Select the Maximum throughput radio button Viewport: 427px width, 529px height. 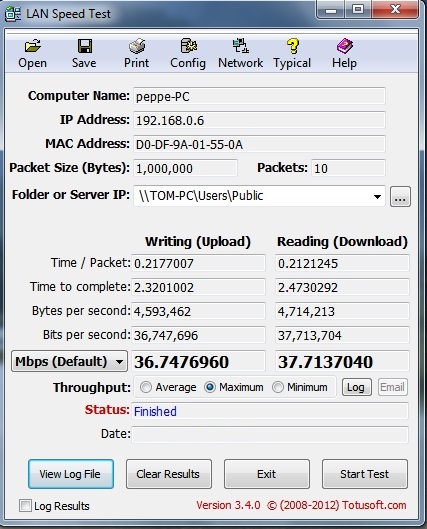coord(210,387)
